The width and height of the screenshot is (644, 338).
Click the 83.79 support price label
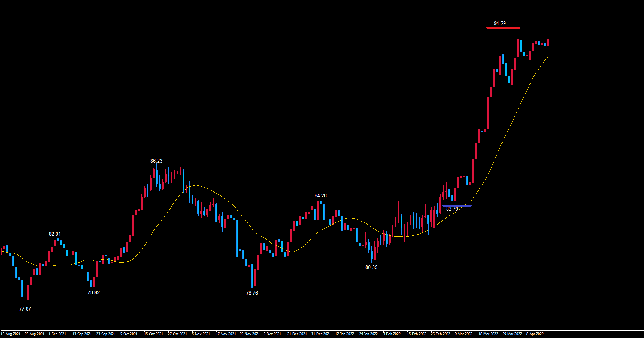point(452,209)
